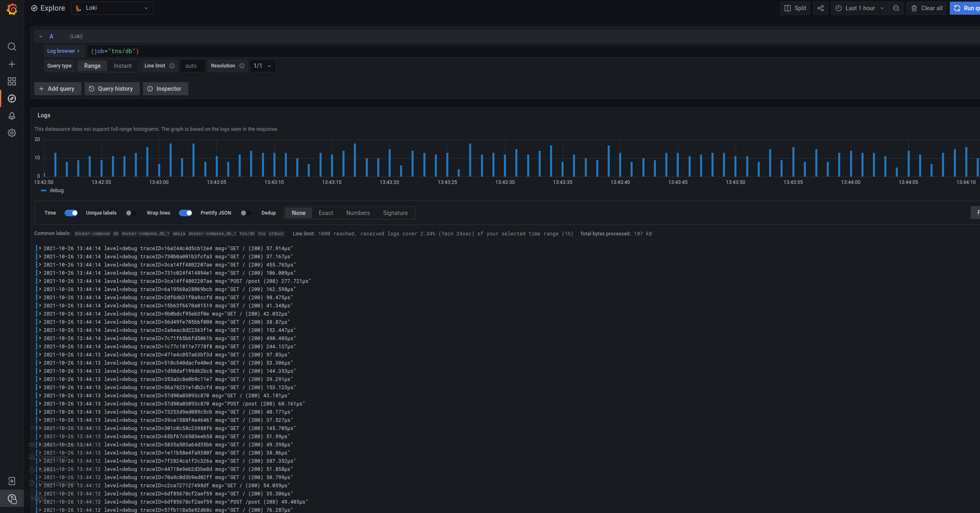Open the Log browser expander
The image size is (980, 513).
click(x=64, y=51)
